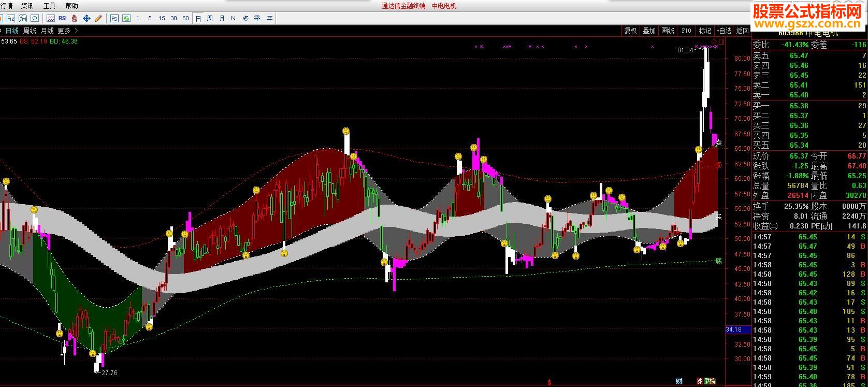
Task: Click the 涨幅 -1.88% value
Action: (797, 176)
